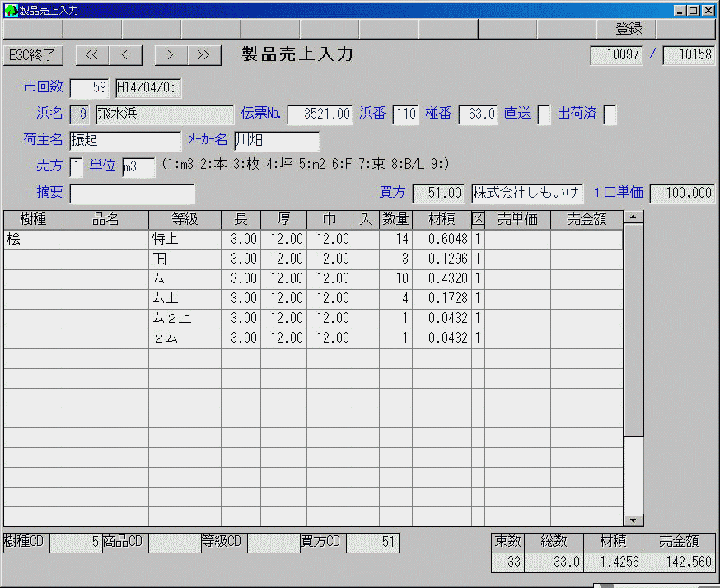Image resolution: width=720 pixels, height=588 pixels.
Task: Click the volume cell 0.1728
Action: (x=442, y=299)
